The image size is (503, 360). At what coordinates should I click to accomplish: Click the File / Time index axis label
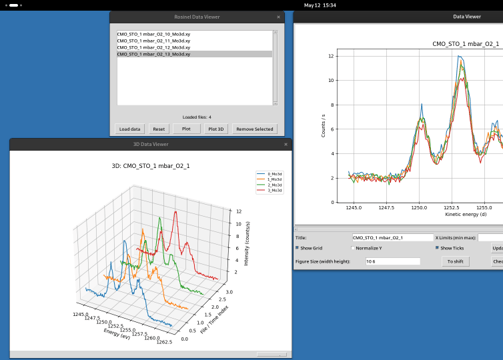[214, 319]
